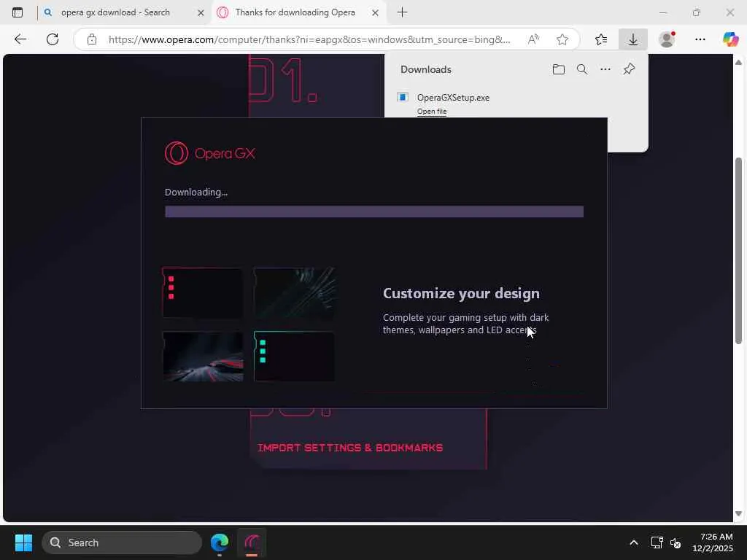
Task: Open network status tray icon
Action: (657, 542)
